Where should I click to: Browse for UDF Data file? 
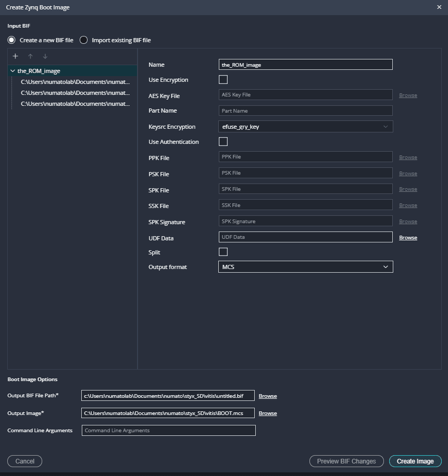408,238
